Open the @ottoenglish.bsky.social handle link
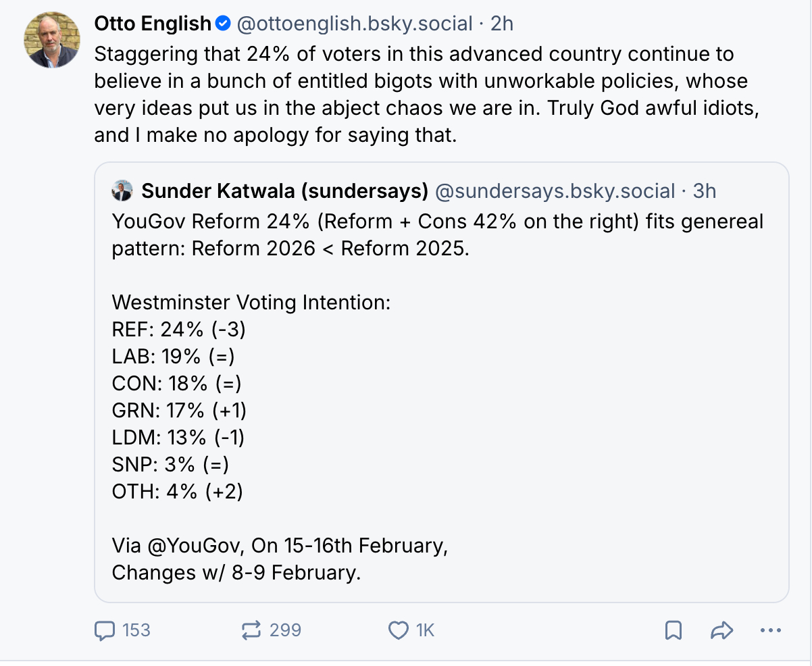Viewport: 812px width, 666px height. click(x=354, y=24)
